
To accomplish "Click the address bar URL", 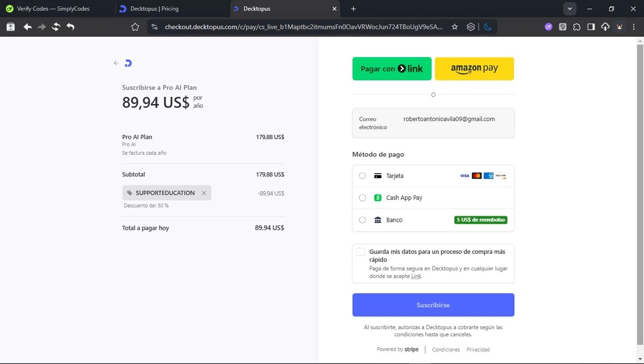I will point(304,27).
